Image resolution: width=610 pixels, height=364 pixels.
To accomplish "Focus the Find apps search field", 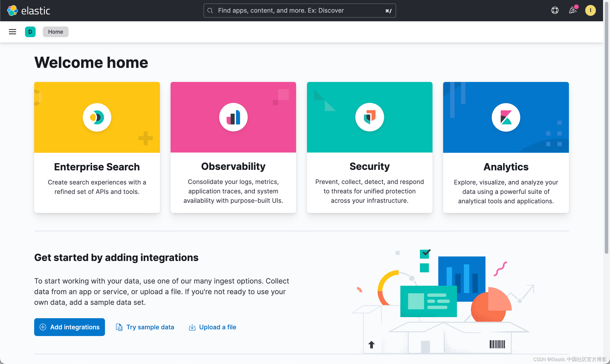I will [300, 10].
